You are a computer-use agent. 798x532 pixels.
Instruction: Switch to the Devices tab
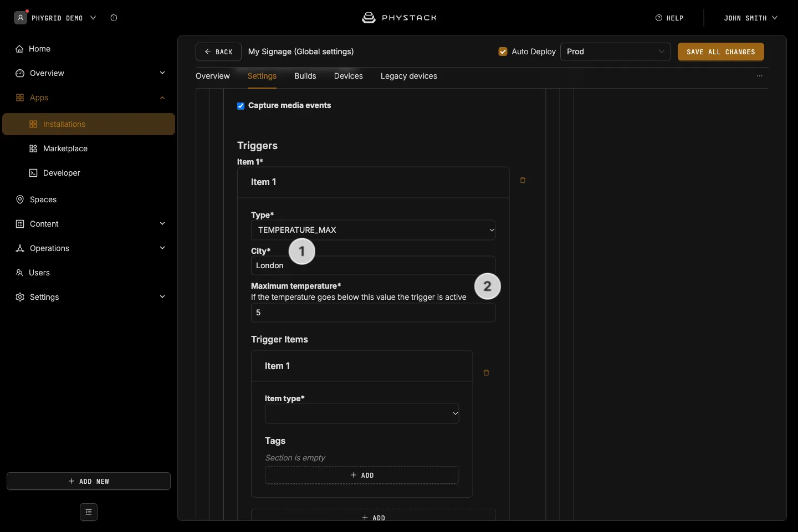[349, 76]
